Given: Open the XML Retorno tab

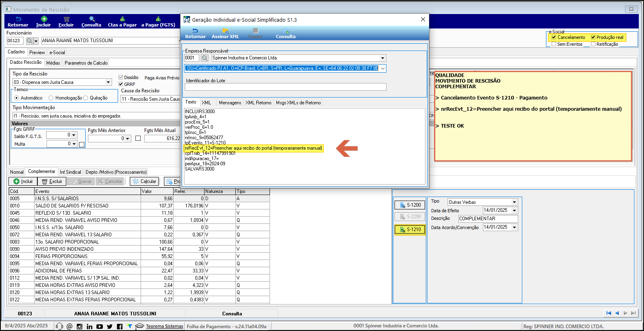Looking at the screenshot, I should (258, 103).
